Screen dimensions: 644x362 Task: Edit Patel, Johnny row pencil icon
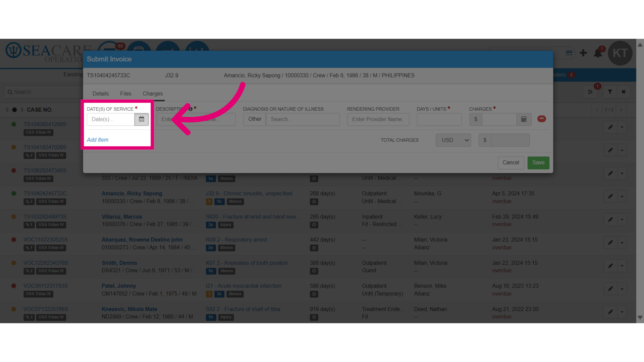(610, 289)
